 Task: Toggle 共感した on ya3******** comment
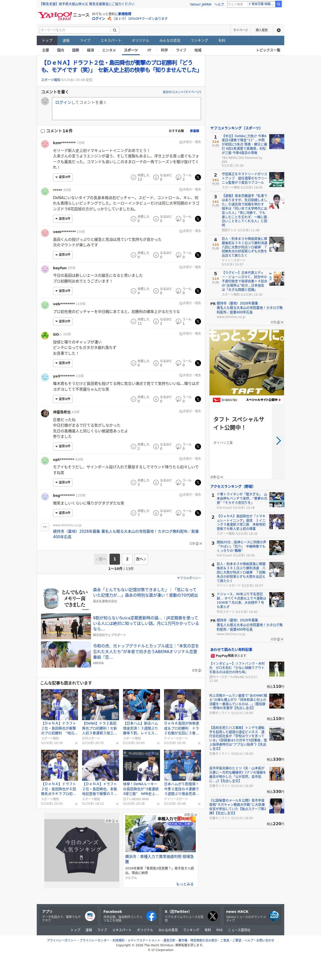[x=133, y=399]
